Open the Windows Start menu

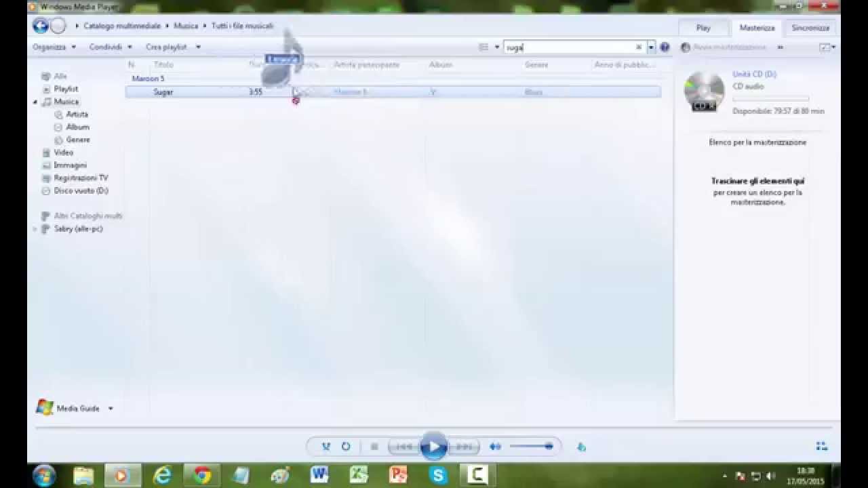click(x=44, y=475)
